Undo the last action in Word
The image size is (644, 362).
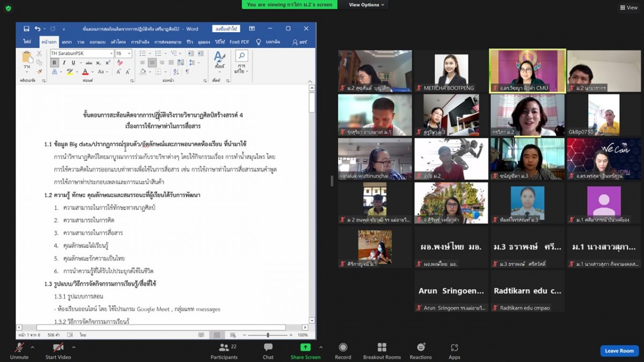point(38,28)
